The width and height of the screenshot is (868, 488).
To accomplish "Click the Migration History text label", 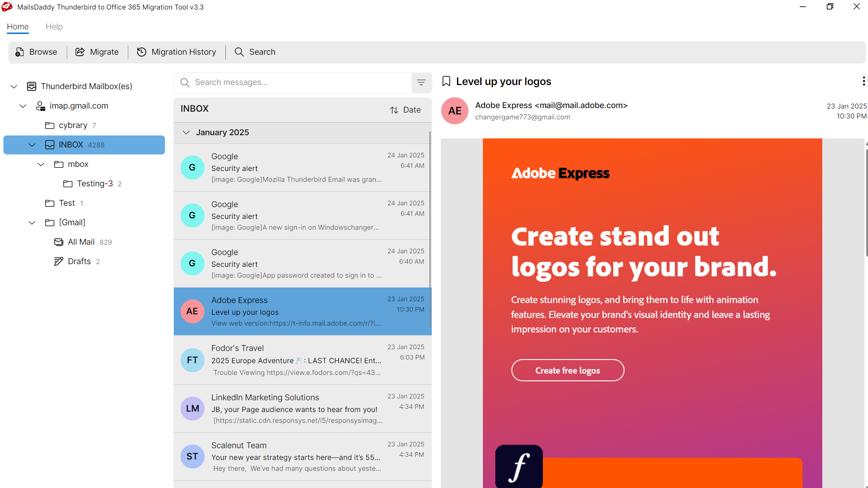I will pyautogui.click(x=184, y=52).
